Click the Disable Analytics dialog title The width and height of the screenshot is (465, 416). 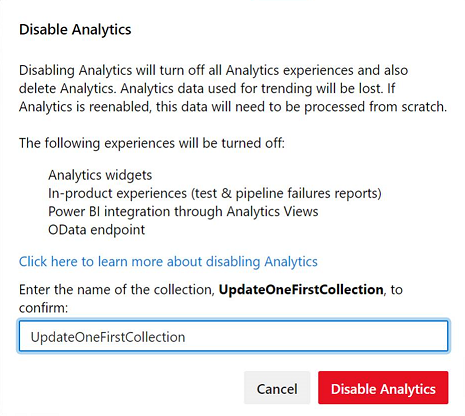[x=75, y=29]
